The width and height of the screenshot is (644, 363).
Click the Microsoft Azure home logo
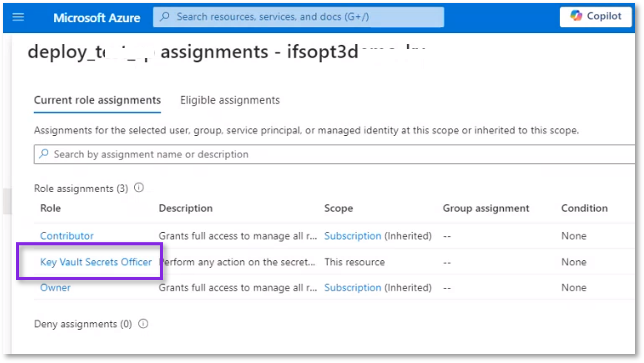click(x=97, y=18)
